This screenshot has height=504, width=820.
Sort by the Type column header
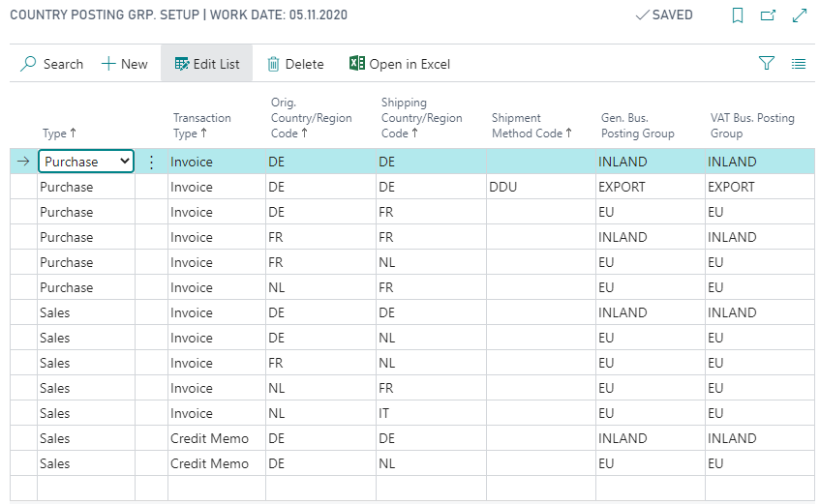[x=59, y=133]
